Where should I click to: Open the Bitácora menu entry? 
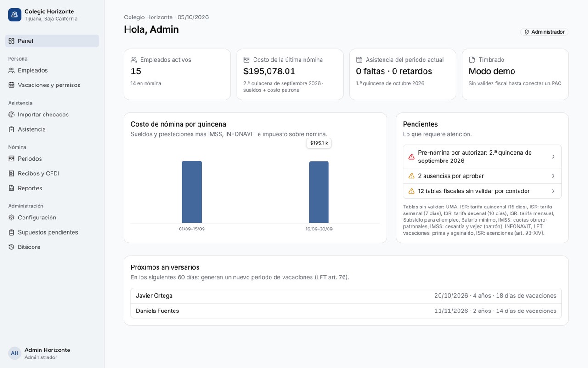coord(52,247)
